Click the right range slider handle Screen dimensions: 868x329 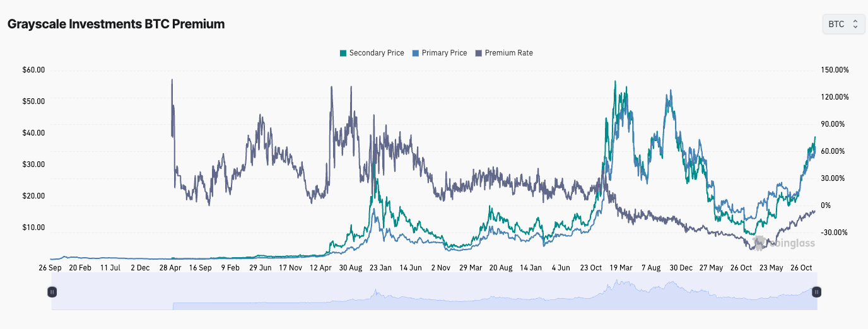pos(816,292)
